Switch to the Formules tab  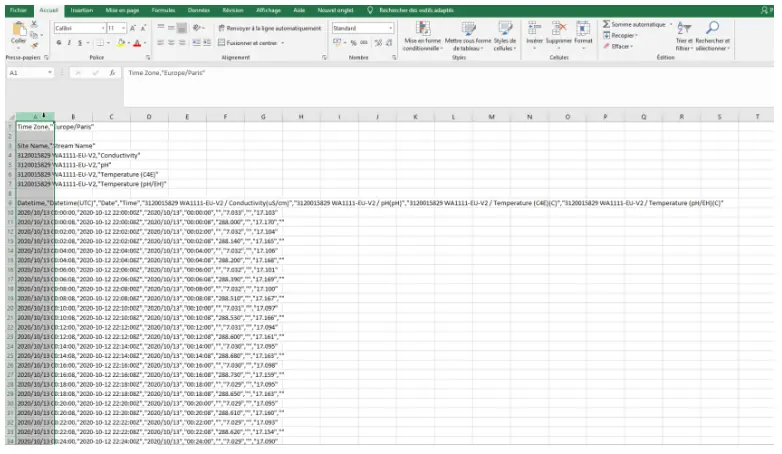coord(164,10)
